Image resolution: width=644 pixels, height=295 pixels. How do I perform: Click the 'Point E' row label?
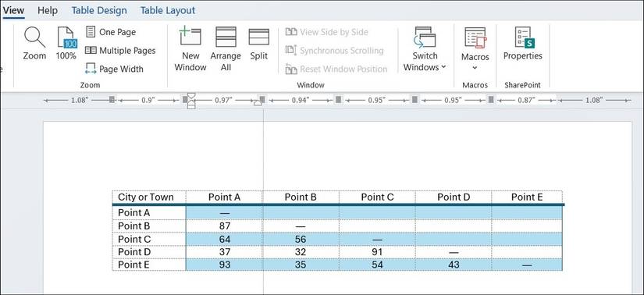coord(149,265)
